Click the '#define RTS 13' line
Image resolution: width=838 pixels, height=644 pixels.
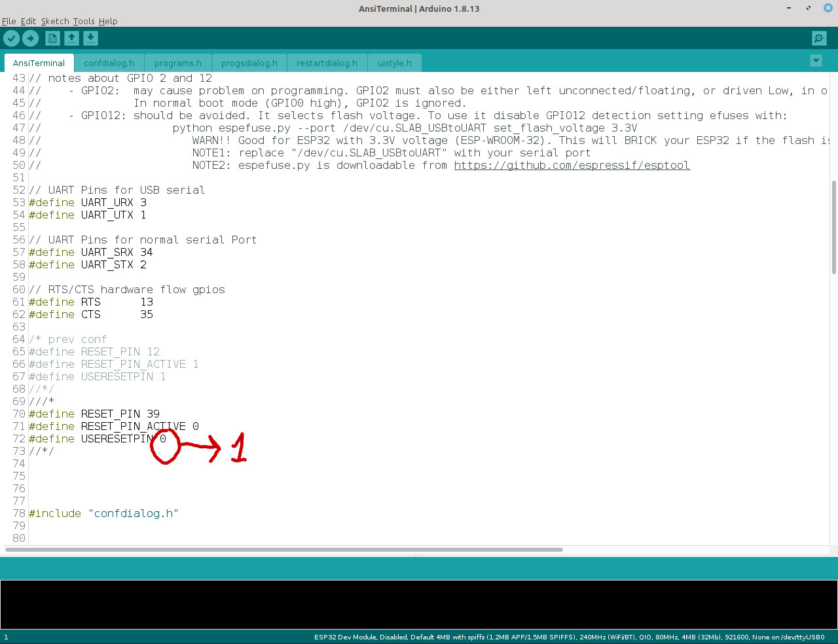91,302
